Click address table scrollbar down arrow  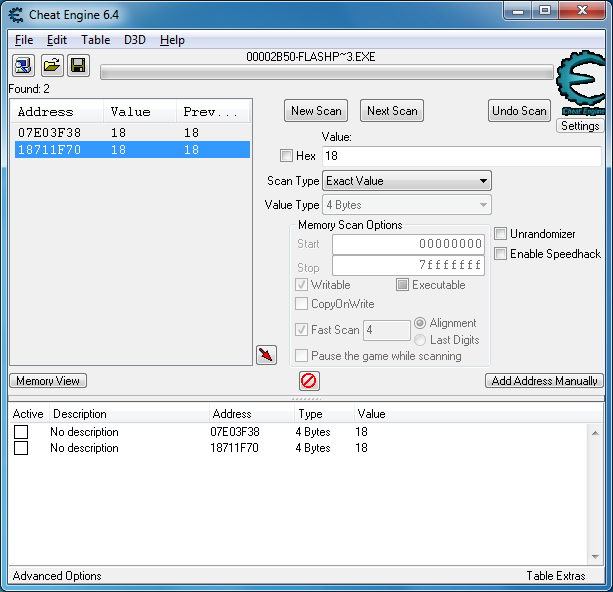tap(595, 556)
